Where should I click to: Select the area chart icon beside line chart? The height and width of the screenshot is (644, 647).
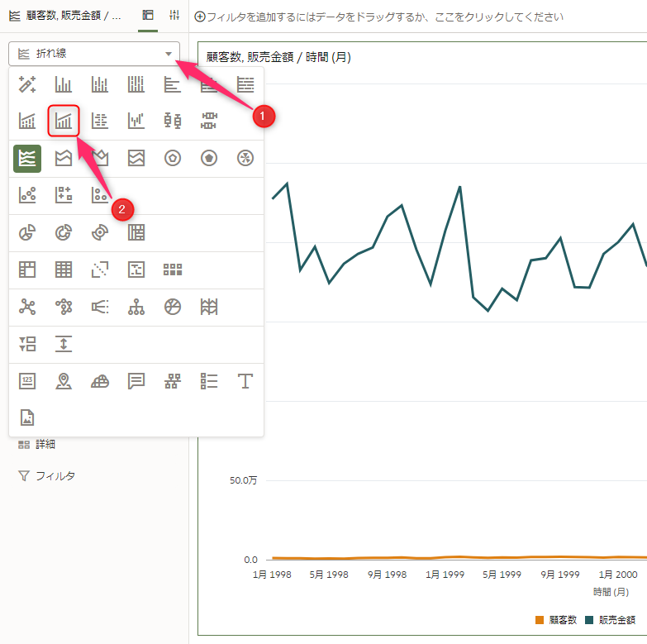pos(64,158)
